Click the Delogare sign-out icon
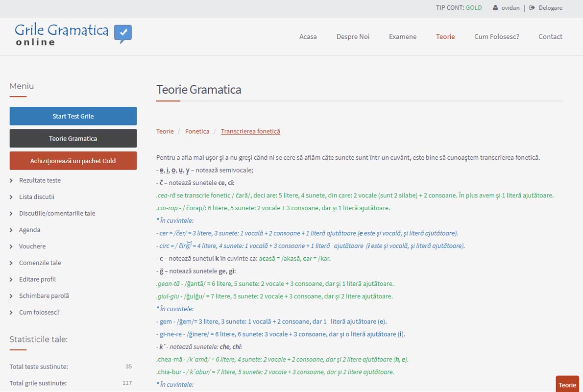583x392 pixels. (x=532, y=8)
